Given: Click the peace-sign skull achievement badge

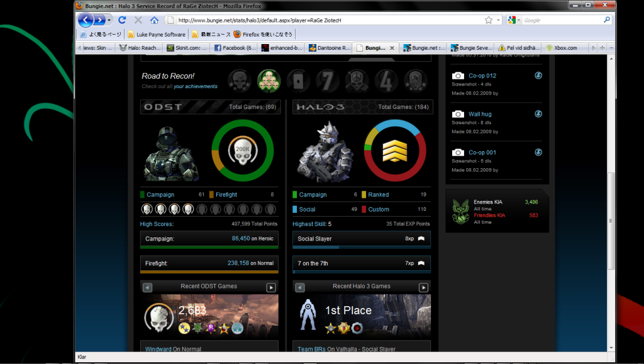Looking at the screenshot, I should (x=357, y=80).
